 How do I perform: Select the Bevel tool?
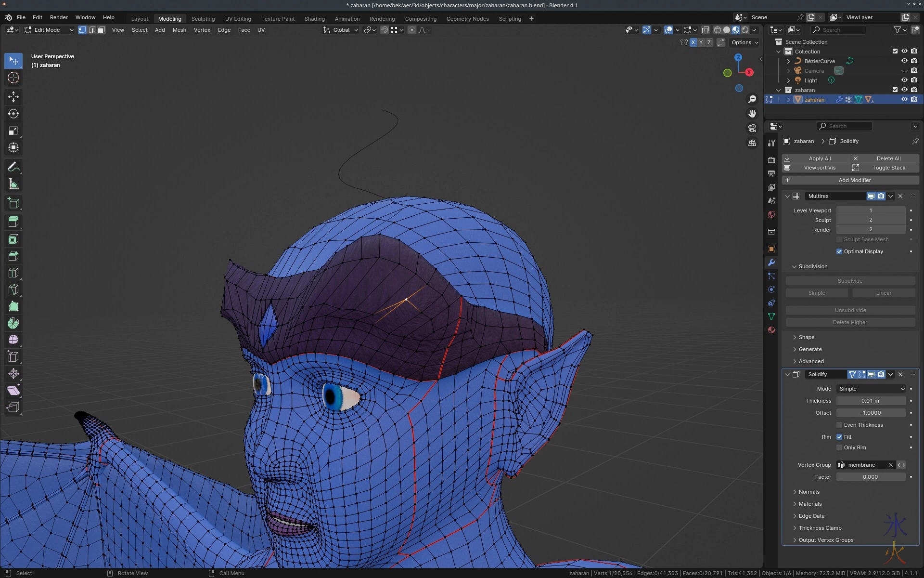point(13,256)
